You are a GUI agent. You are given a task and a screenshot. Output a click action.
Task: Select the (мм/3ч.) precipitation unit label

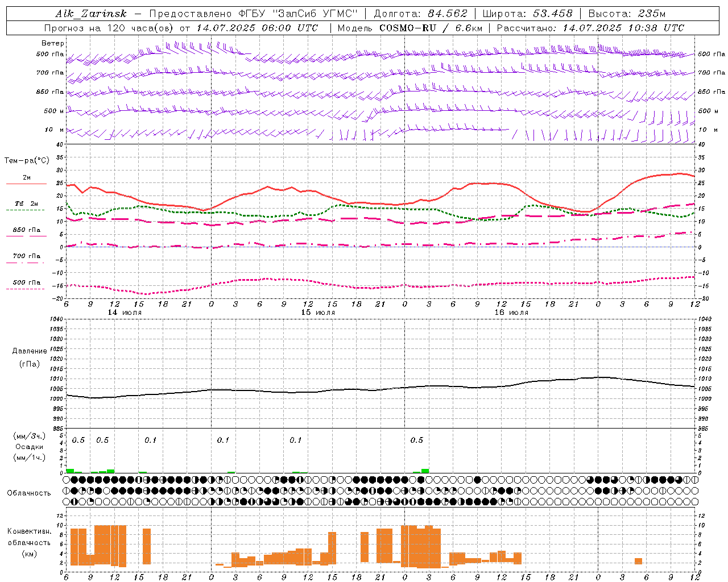click(x=30, y=436)
